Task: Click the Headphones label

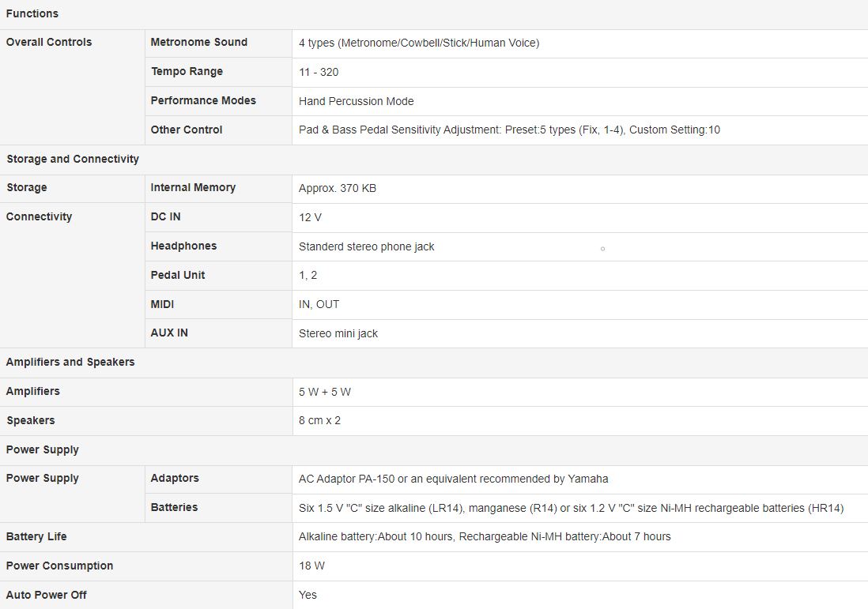Action: 183,246
